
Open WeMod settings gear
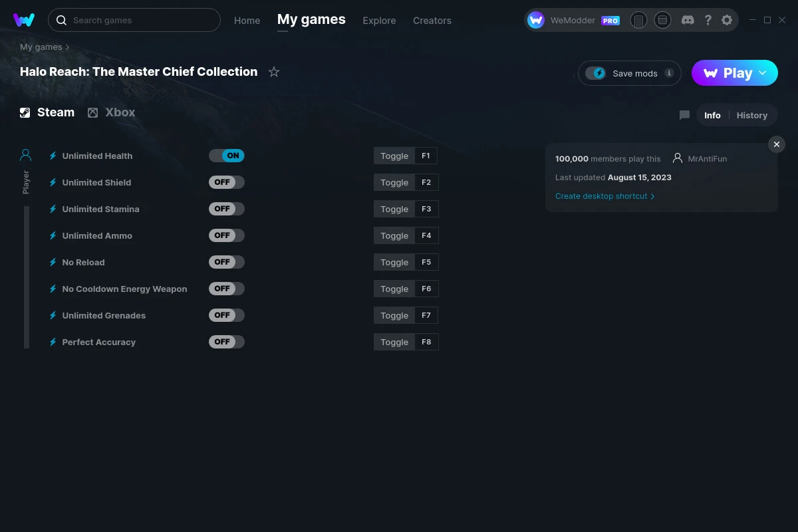point(727,20)
